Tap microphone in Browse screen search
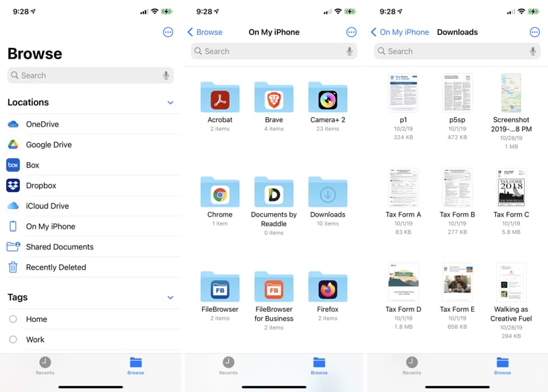This screenshot has width=548, height=392. click(x=166, y=75)
